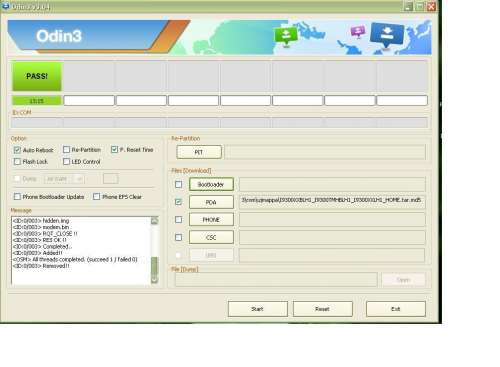Select the 'RES OK !!' log line
The height and width of the screenshot is (367, 500).
coord(39,240)
